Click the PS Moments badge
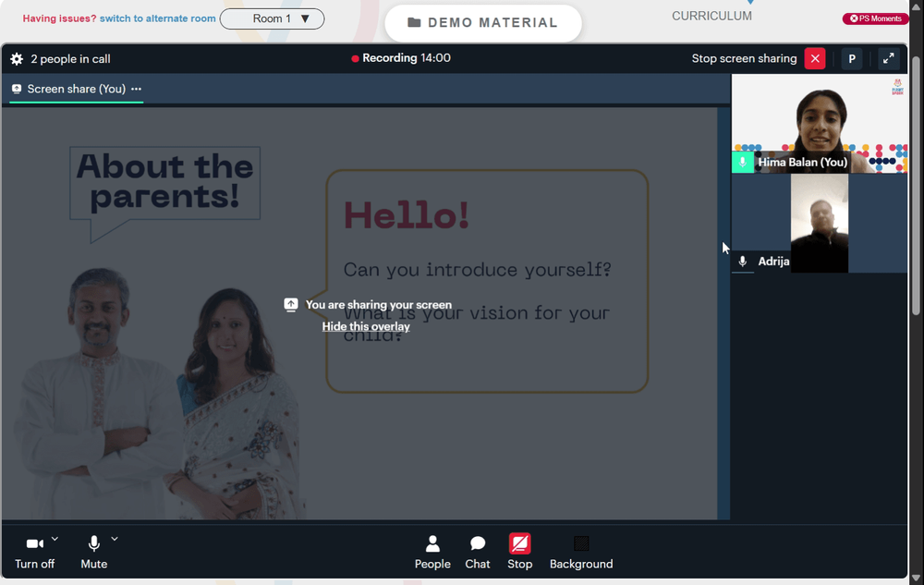Screen dimensions: 924x585 click(x=875, y=18)
